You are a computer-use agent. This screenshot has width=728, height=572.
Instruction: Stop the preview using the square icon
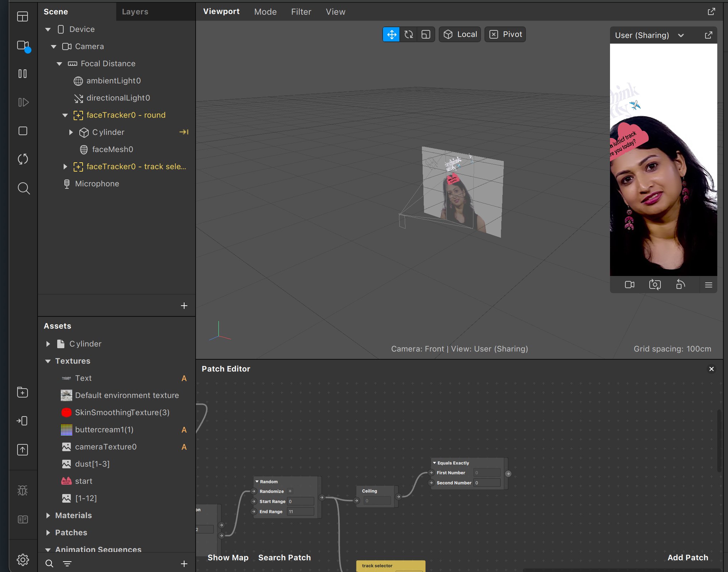(23, 131)
